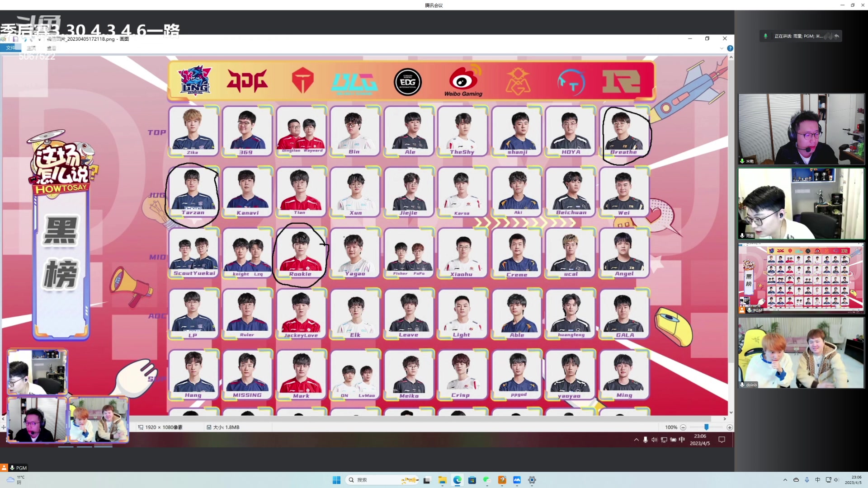868x488 pixels.
Task: Click the EDG team logo
Action: pos(408,82)
